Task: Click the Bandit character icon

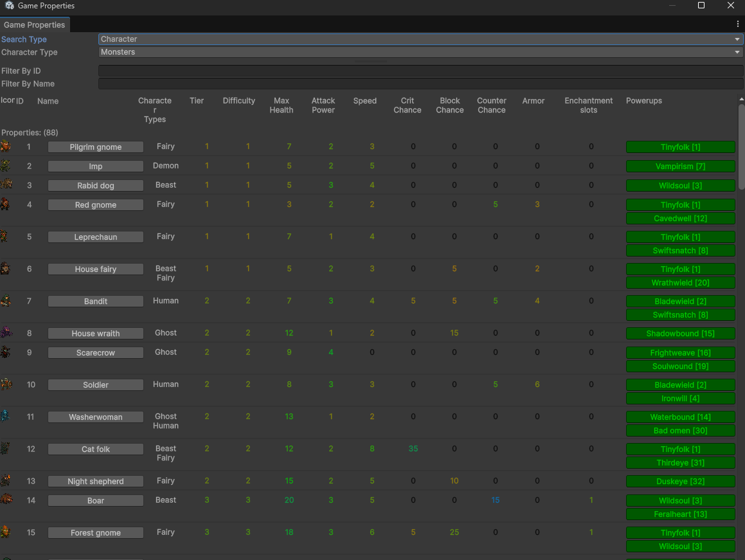Action: [6, 300]
